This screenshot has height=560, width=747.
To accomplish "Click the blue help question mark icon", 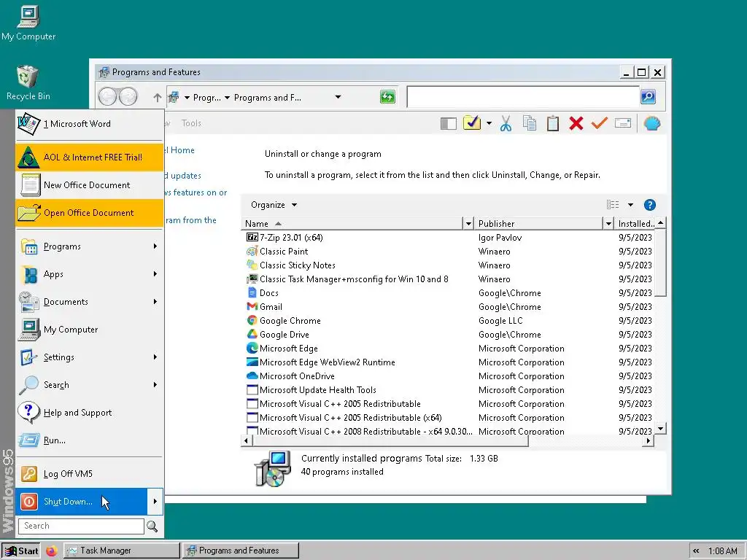I will (650, 205).
